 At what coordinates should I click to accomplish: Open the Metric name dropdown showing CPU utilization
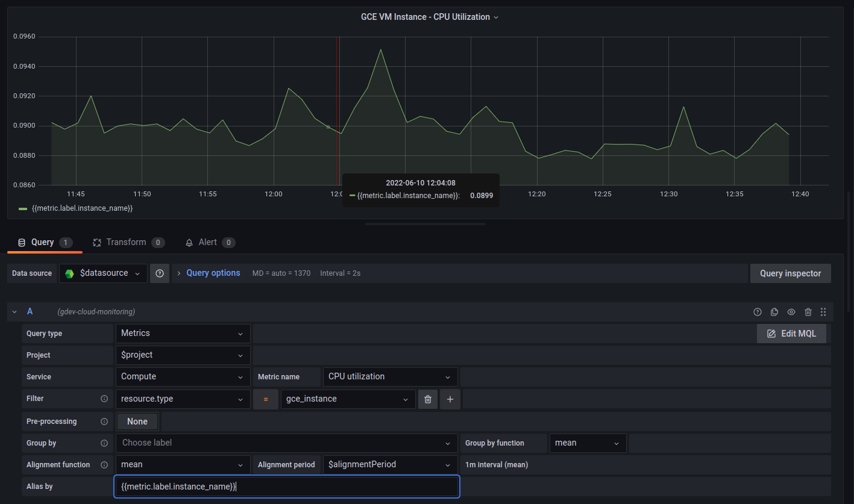(x=390, y=376)
